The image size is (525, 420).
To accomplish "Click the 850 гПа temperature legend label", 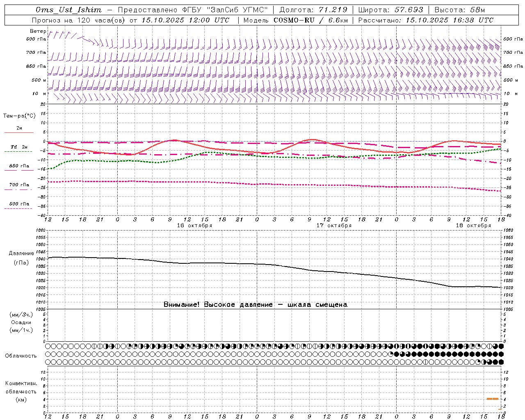I will coord(19,166).
